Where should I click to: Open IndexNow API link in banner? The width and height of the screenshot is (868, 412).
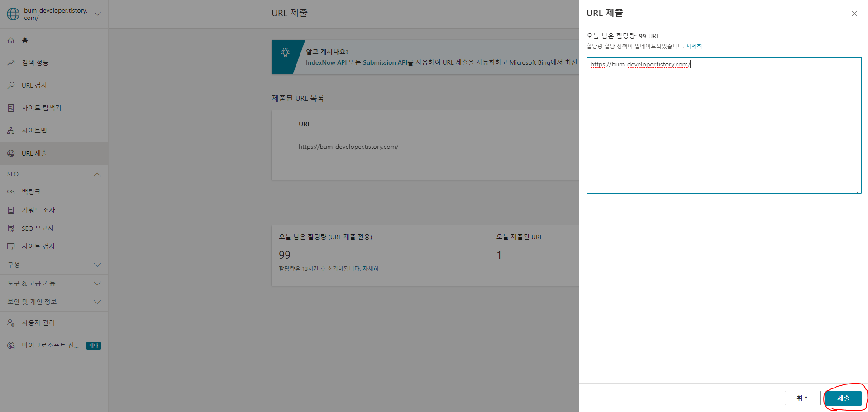(326, 62)
